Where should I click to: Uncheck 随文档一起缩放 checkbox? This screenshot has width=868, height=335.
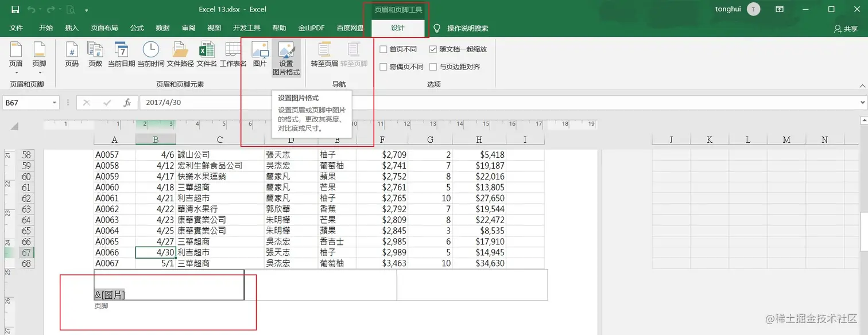point(433,49)
